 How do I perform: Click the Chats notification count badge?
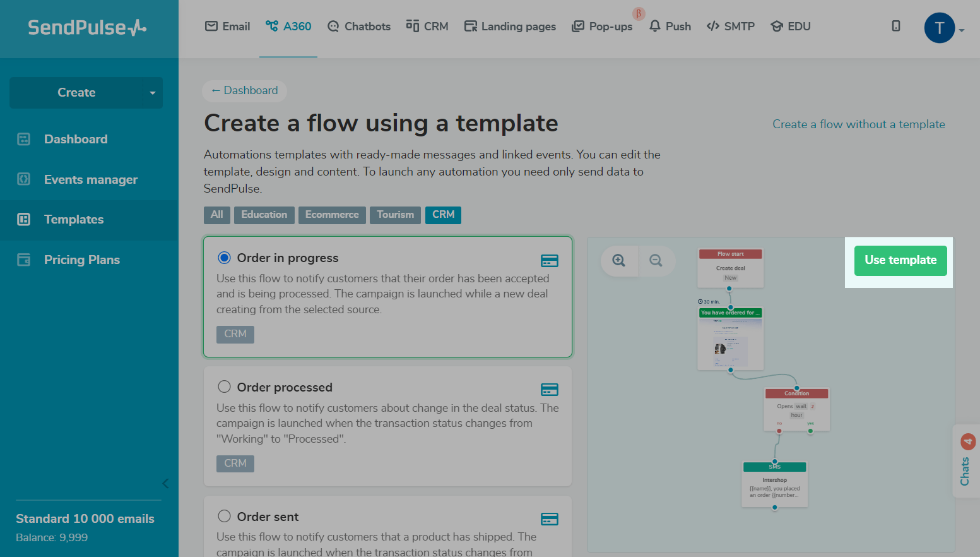tap(968, 441)
